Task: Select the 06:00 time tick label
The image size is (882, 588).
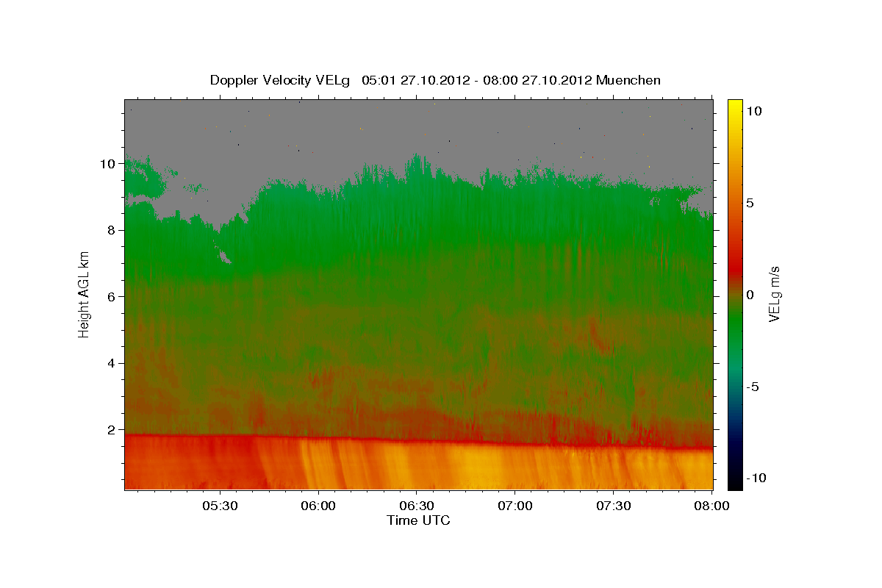Action: [318, 506]
